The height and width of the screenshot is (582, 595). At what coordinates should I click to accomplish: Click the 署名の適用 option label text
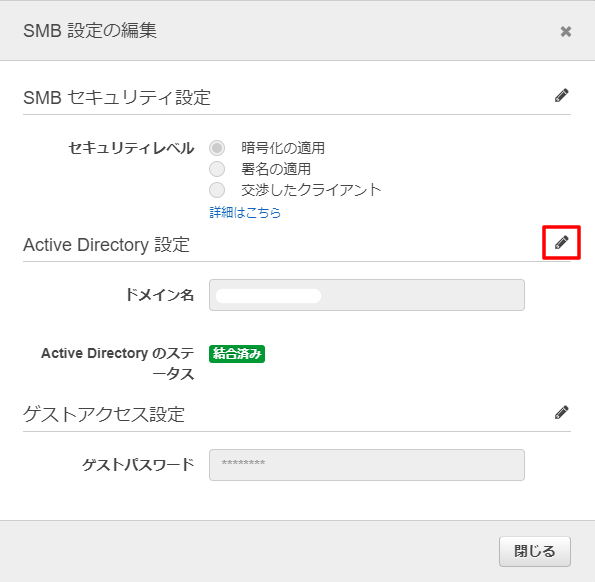[276, 169]
